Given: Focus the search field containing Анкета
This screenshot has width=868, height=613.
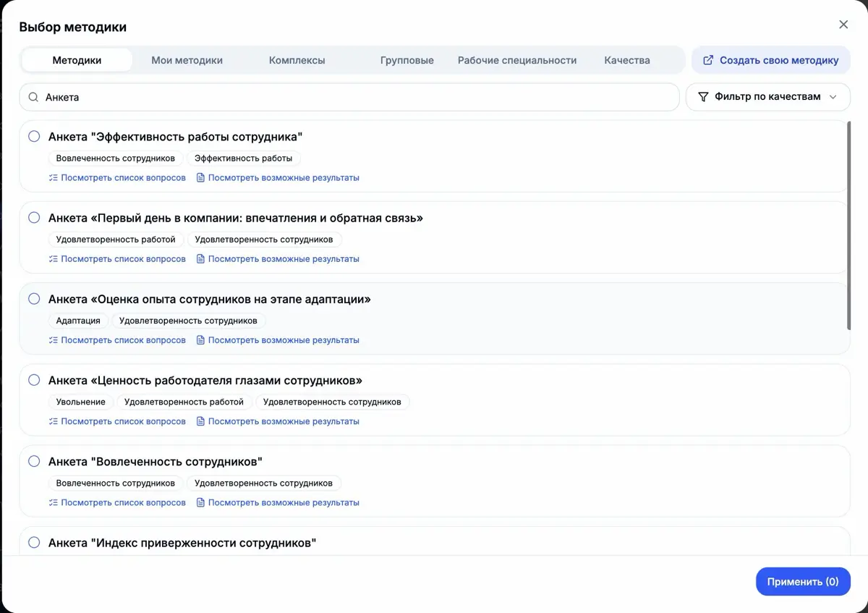Looking at the screenshot, I should pyautogui.click(x=349, y=97).
